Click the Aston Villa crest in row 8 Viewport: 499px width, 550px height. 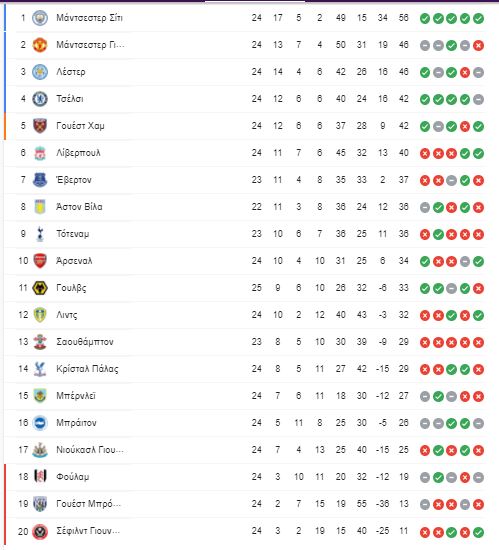pos(40,207)
